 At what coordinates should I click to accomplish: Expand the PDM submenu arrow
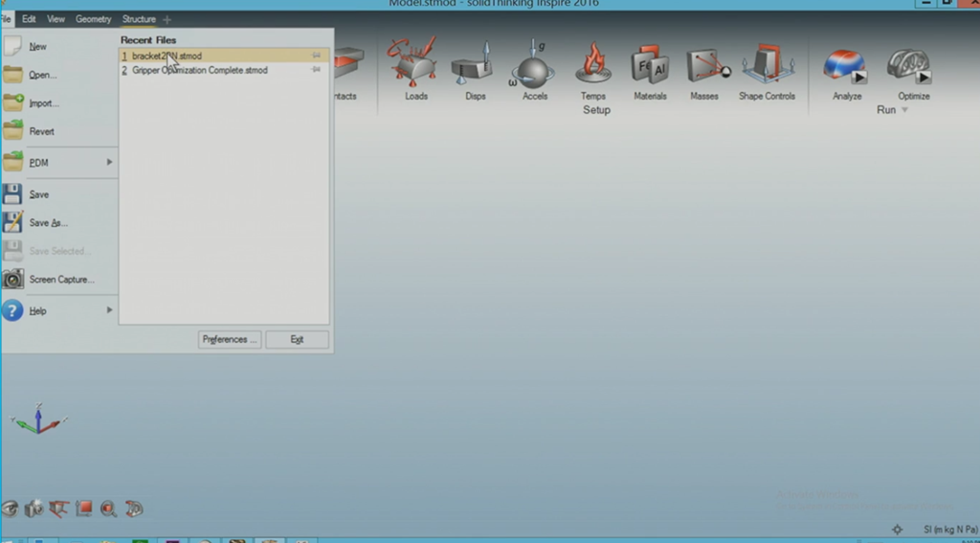click(109, 162)
